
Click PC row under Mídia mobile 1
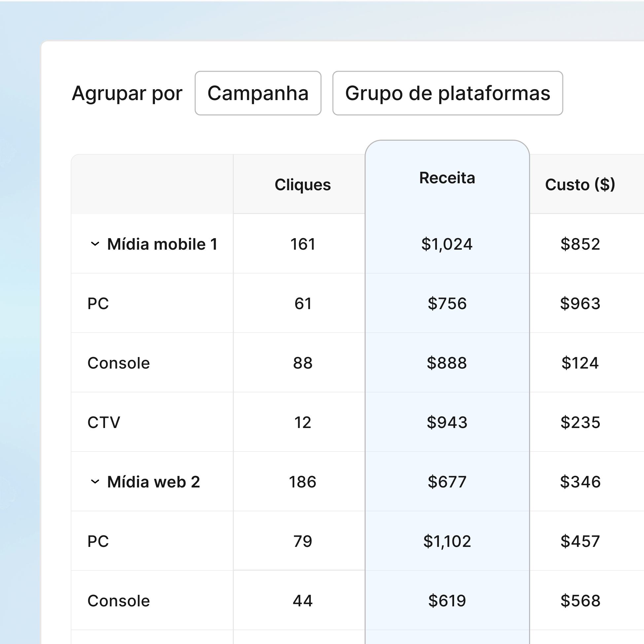(x=98, y=303)
